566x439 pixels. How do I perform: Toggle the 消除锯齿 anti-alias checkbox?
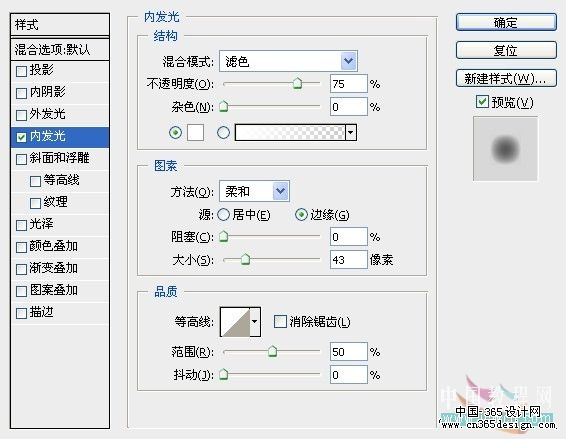coord(280,321)
